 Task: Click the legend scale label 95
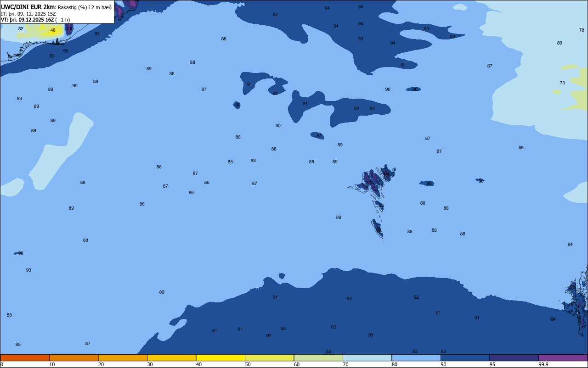pos(492,364)
